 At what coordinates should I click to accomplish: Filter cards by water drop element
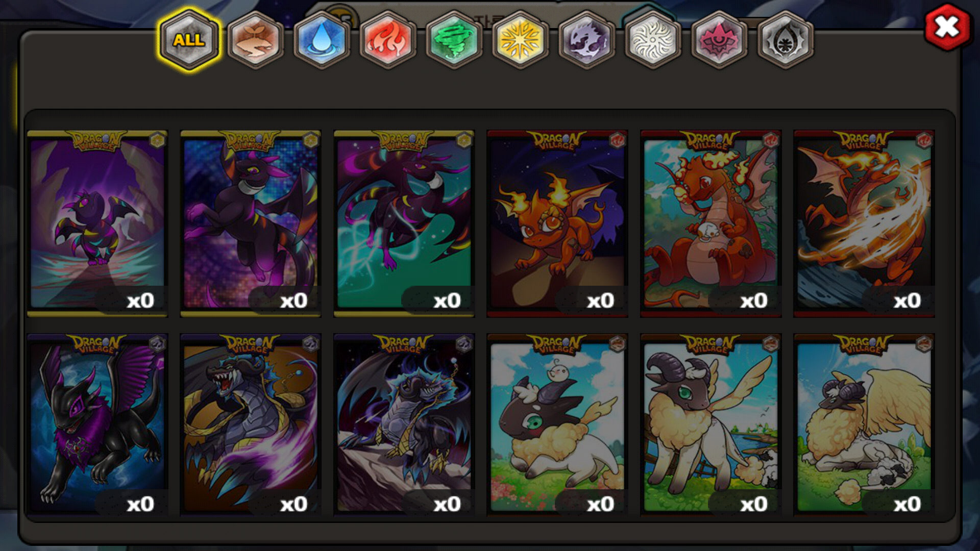322,40
